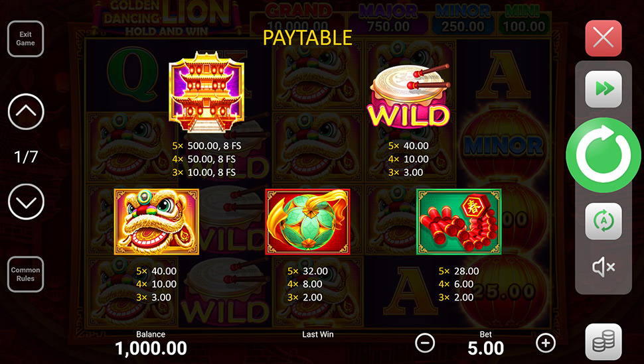
Task: Click the green embroidered ball symbol
Action: coord(307,221)
